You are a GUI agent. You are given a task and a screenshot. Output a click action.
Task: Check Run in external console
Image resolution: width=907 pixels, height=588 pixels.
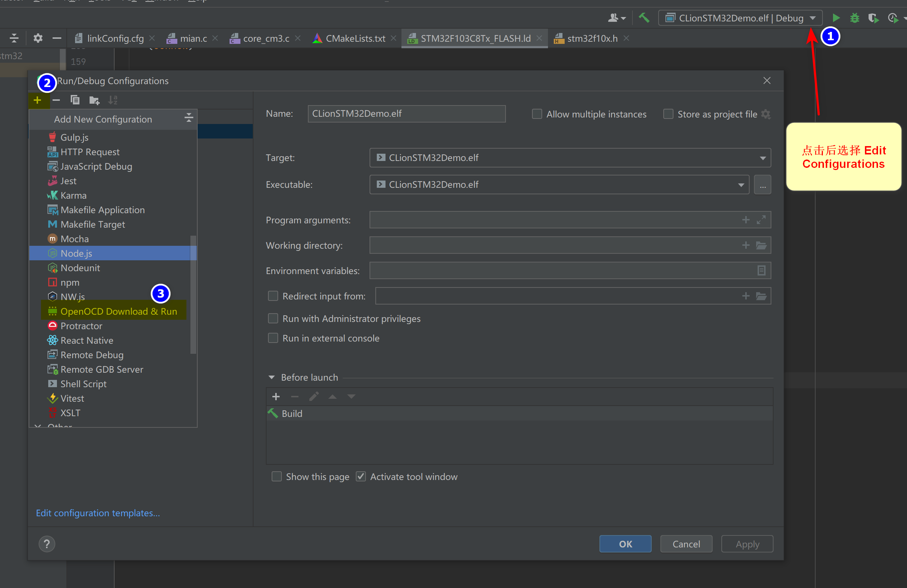coord(273,338)
